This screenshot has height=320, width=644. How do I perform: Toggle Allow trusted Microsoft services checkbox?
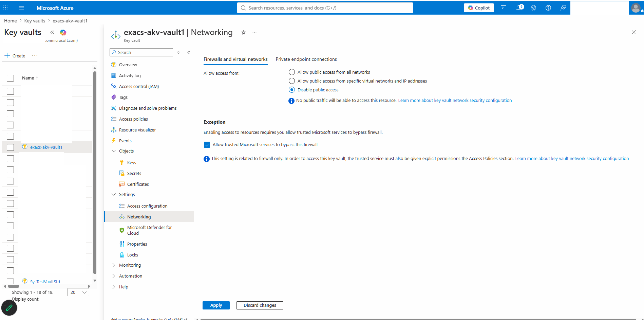(207, 145)
